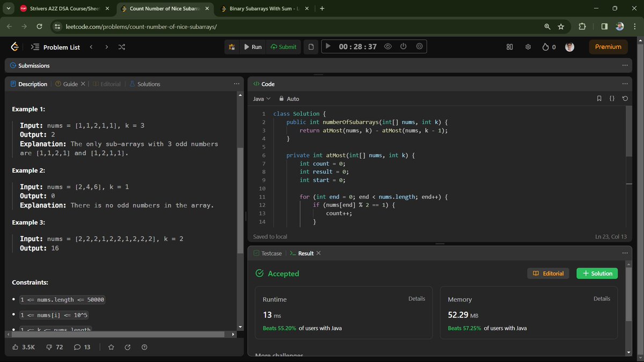Format code with the curly braces icon
This screenshot has width=644, height=362.
[x=611, y=98]
